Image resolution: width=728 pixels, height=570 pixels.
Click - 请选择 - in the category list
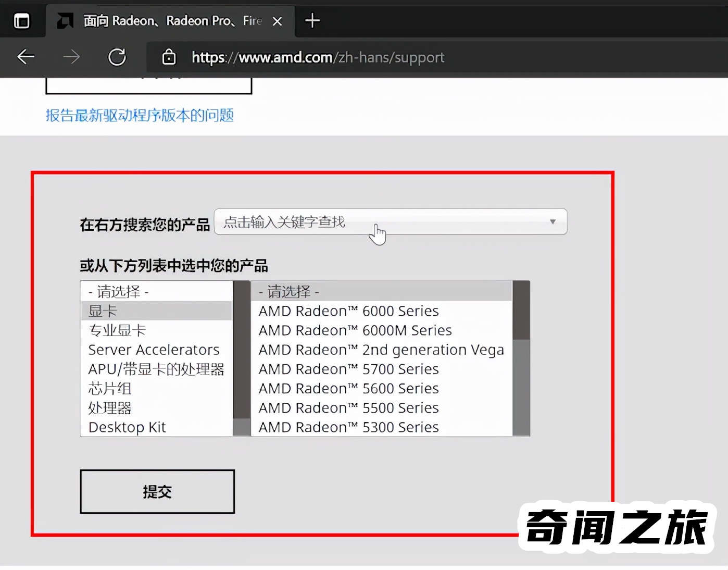click(x=156, y=292)
